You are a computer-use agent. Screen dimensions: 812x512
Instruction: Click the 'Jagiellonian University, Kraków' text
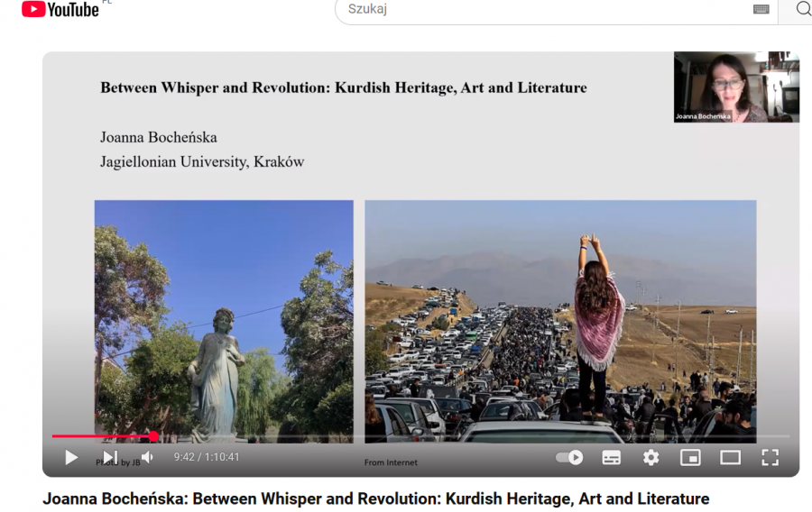(202, 162)
